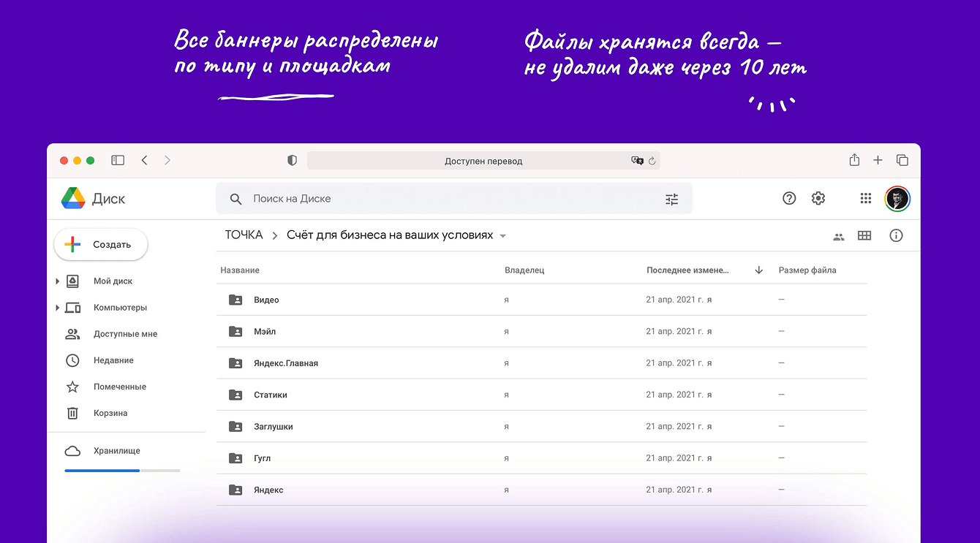Open Google apps grid launcher
The height and width of the screenshot is (543, 980).
click(866, 198)
